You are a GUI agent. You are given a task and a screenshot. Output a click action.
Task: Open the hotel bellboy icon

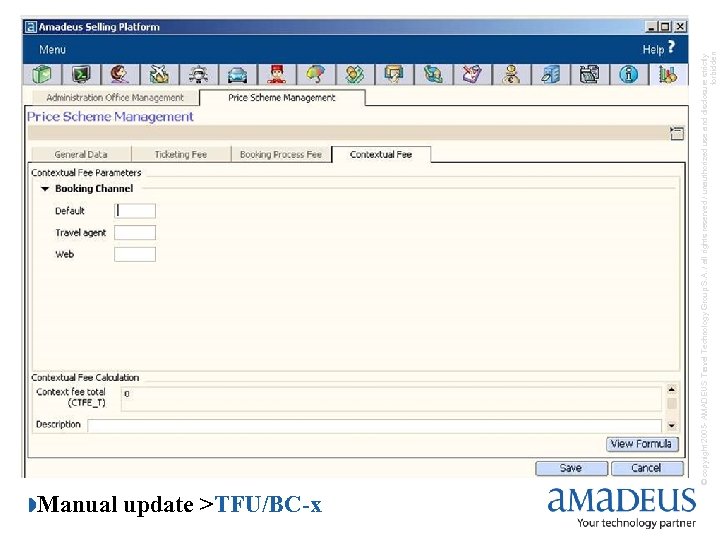point(276,74)
